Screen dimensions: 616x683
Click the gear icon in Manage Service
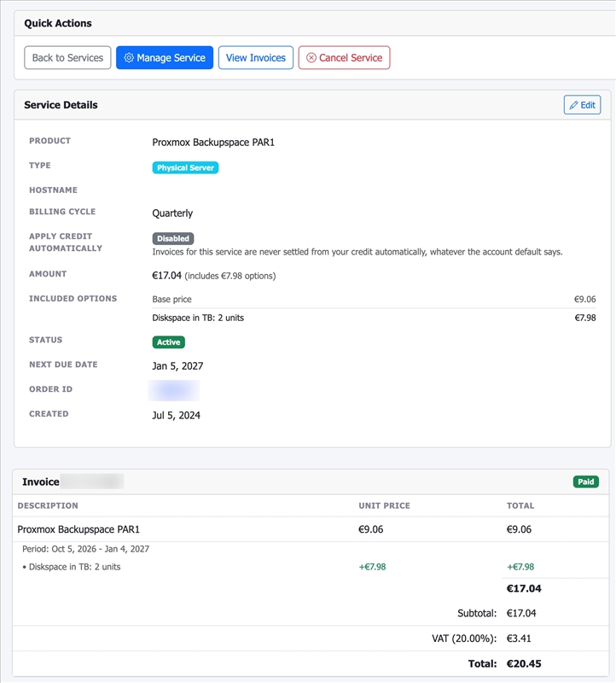click(129, 57)
